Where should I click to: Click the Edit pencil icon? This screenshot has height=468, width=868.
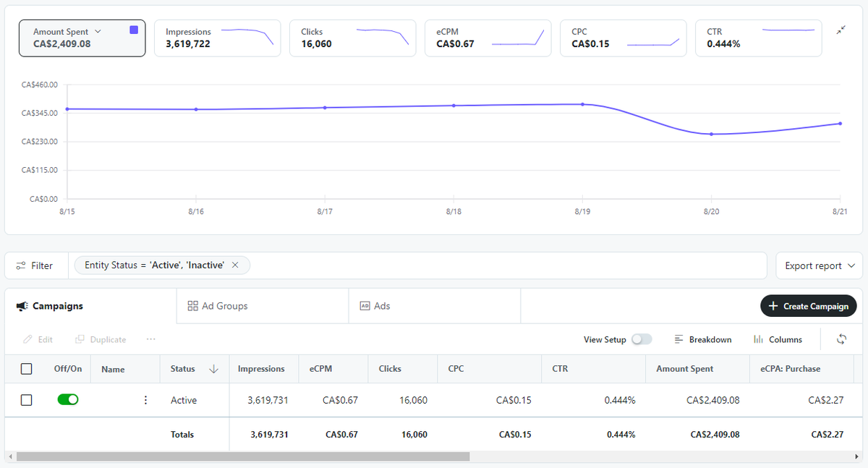click(x=27, y=339)
